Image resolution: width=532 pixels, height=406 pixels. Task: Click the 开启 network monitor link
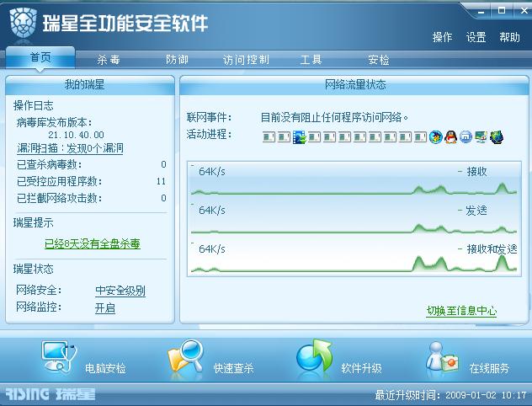point(105,308)
